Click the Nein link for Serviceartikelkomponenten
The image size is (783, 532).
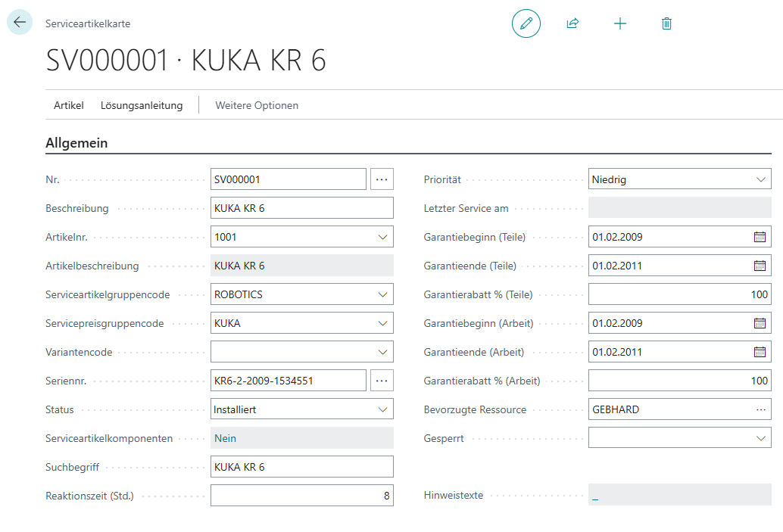[225, 438]
